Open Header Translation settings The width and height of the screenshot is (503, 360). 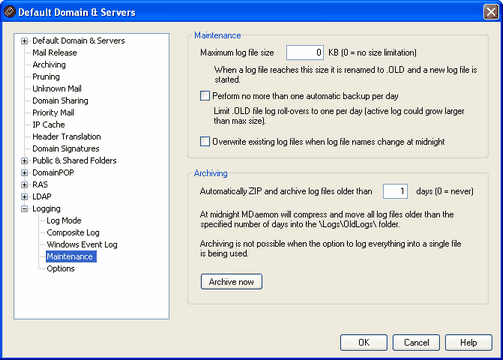[x=67, y=137]
